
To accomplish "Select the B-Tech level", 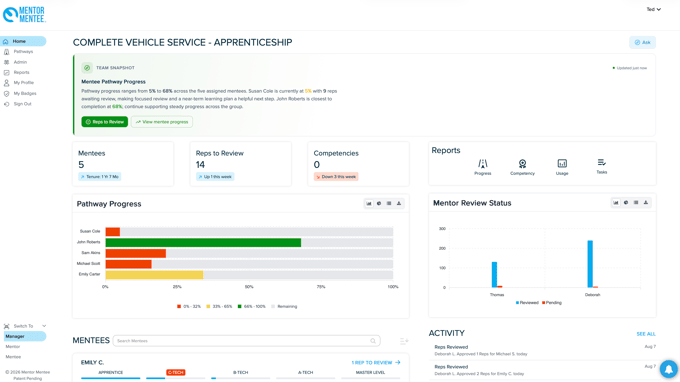I will click(x=240, y=372).
